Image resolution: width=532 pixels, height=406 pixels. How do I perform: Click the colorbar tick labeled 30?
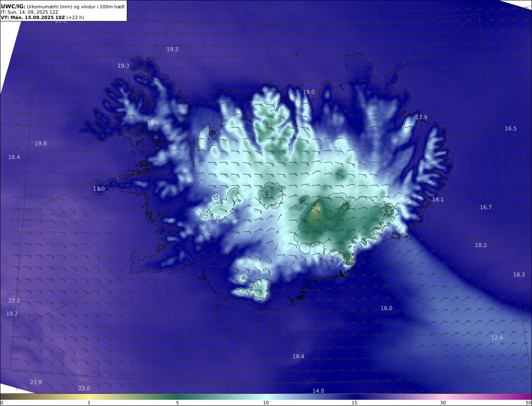[x=443, y=403]
